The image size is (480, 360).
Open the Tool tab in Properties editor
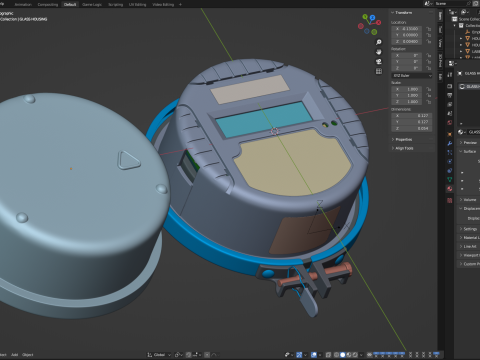click(x=450, y=74)
